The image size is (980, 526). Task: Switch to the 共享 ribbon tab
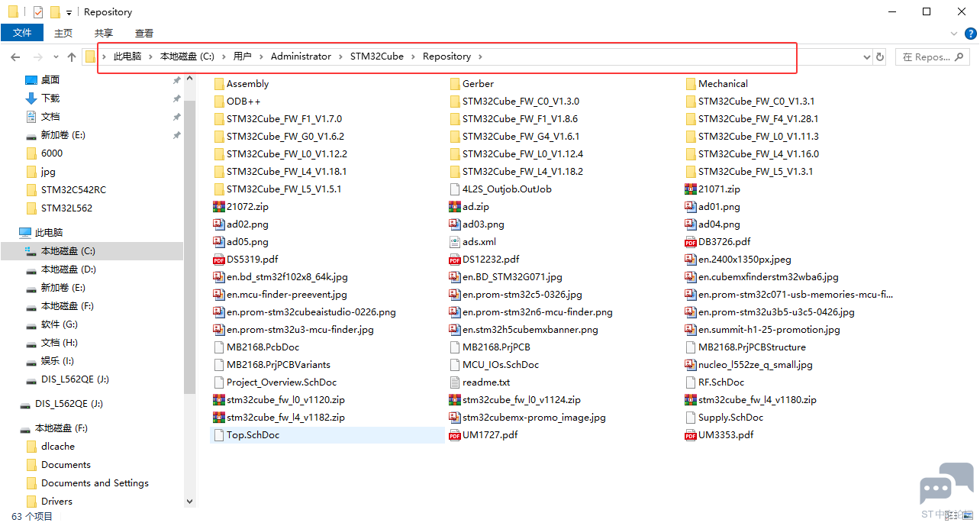tap(104, 33)
